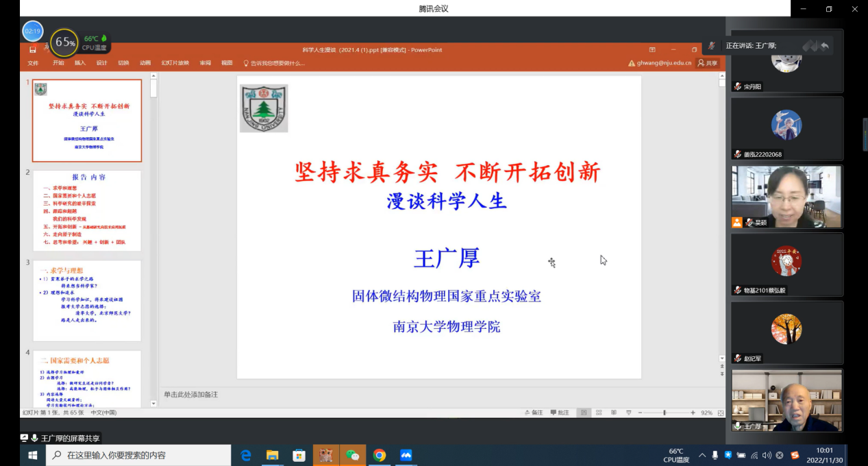Viewport: 868px width, 466px height.
Task: Click the zoom slider in status bar
Action: (664, 413)
